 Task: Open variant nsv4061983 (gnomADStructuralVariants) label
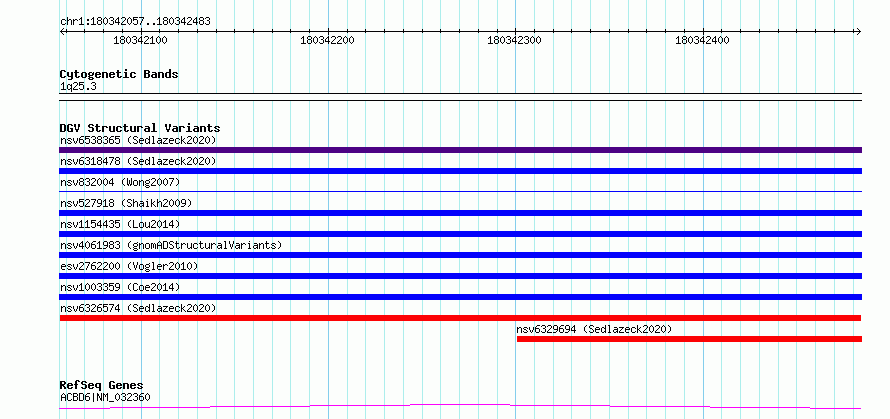[x=171, y=245]
